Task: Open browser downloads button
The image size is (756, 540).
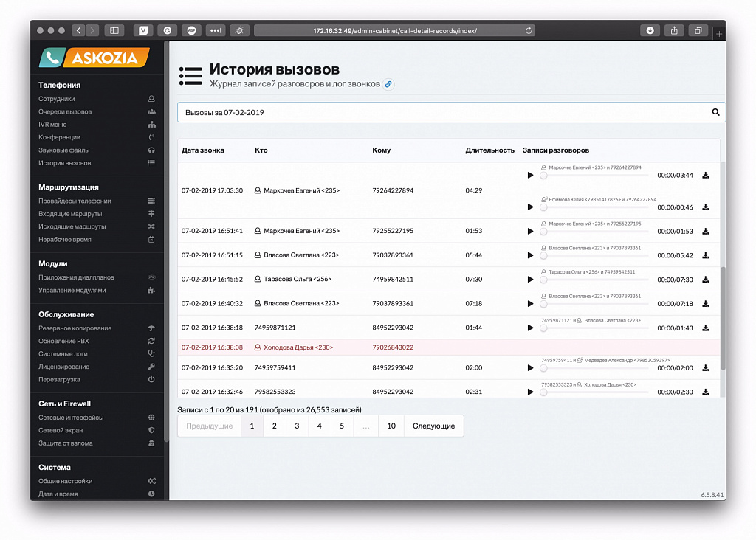Action: [650, 30]
